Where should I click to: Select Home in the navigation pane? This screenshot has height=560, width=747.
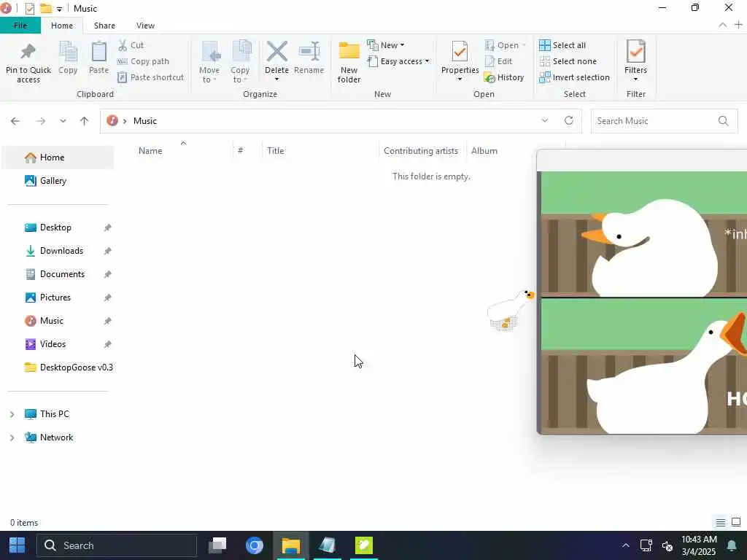click(x=58, y=157)
